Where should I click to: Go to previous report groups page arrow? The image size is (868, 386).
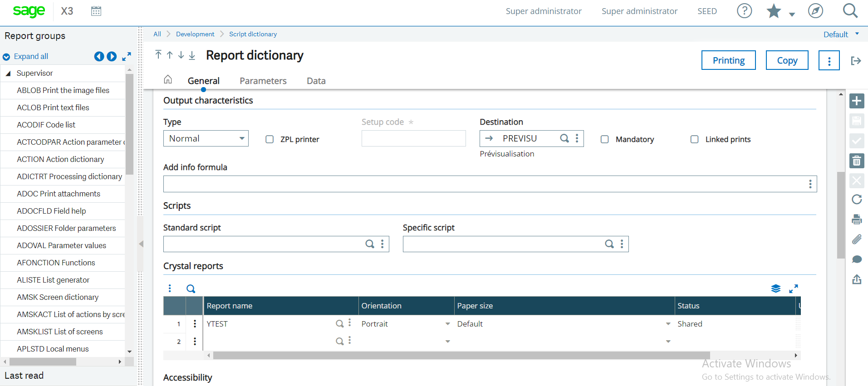(x=99, y=56)
